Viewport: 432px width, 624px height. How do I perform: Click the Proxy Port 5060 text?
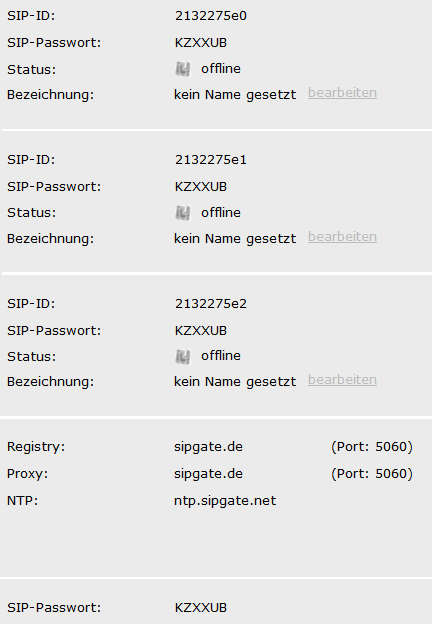click(372, 474)
